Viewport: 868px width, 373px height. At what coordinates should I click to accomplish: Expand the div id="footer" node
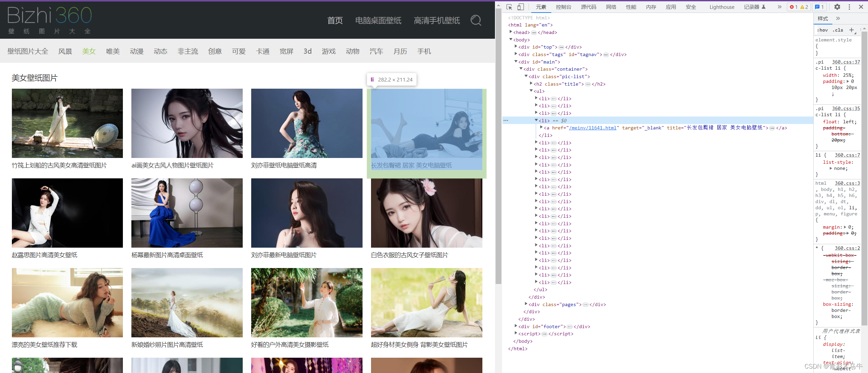click(516, 326)
